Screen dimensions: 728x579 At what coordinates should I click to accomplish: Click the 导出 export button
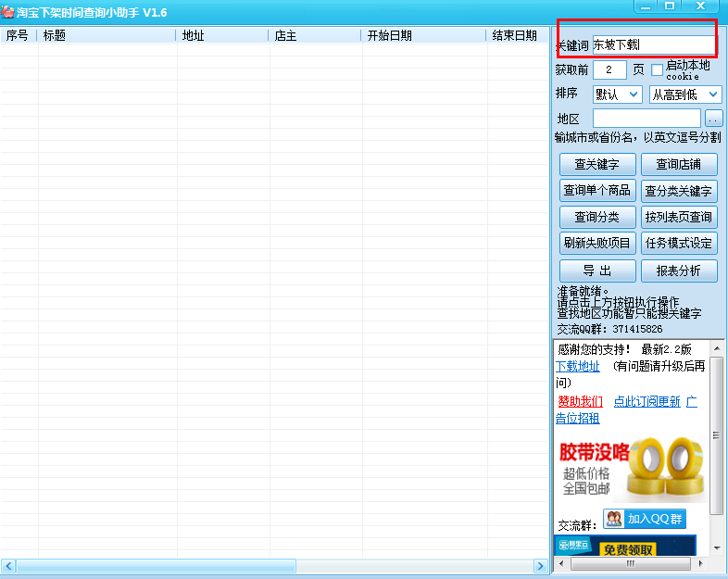click(597, 271)
